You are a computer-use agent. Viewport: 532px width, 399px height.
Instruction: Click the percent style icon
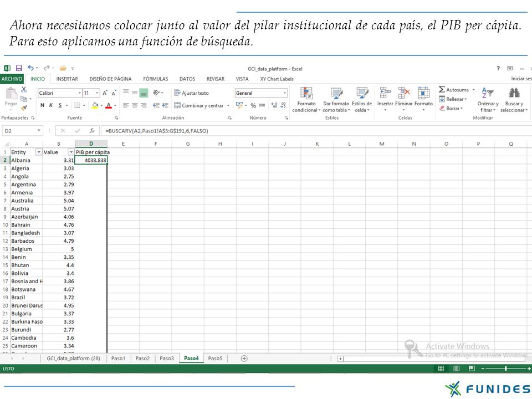[253, 105]
